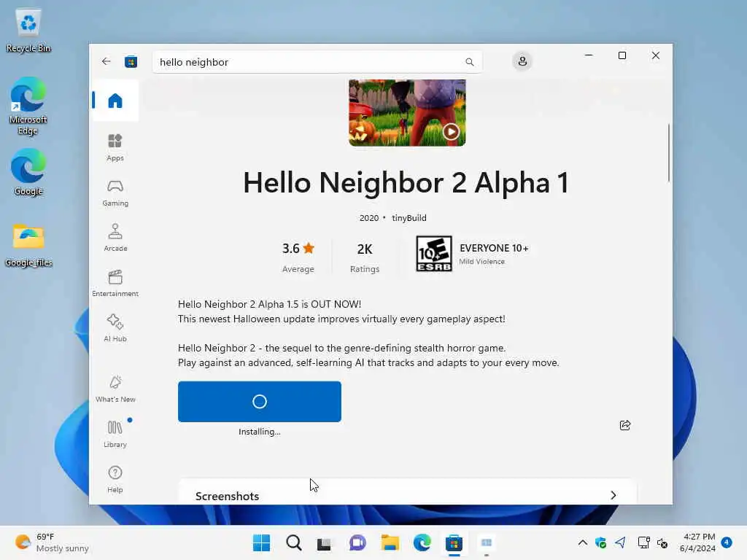Open the Chat app on the taskbar
This screenshot has width=747, height=560.
(x=357, y=542)
